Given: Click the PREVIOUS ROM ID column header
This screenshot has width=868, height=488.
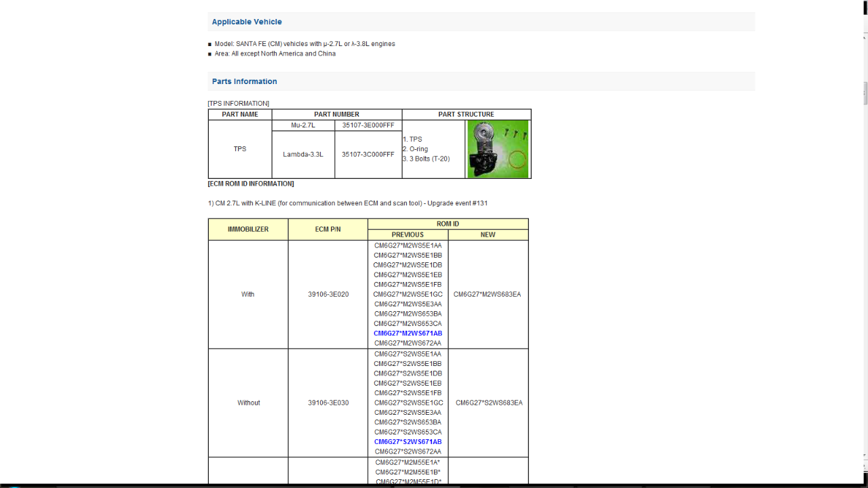Looking at the screenshot, I should [x=408, y=235].
